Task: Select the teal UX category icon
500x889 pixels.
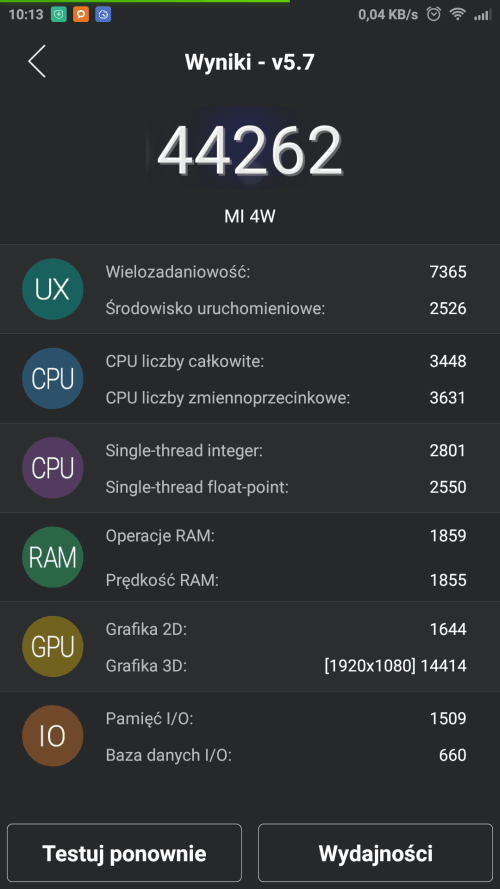Action: point(53,289)
